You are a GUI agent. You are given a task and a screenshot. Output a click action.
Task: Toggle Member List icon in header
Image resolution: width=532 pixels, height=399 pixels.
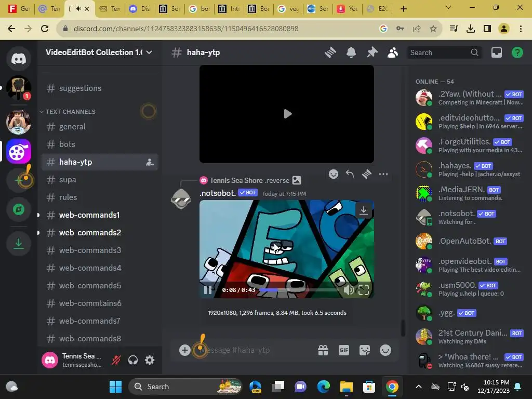(x=393, y=52)
